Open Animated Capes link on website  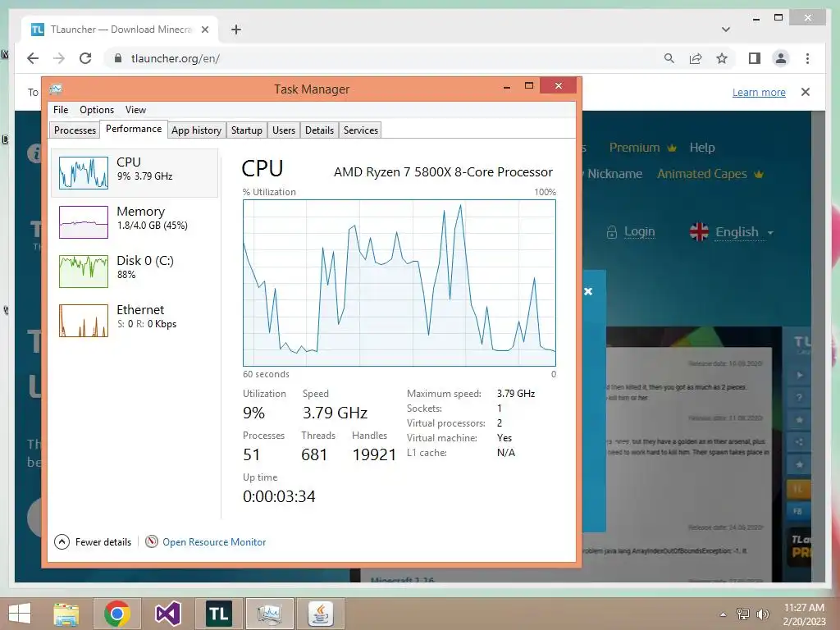[x=702, y=174]
